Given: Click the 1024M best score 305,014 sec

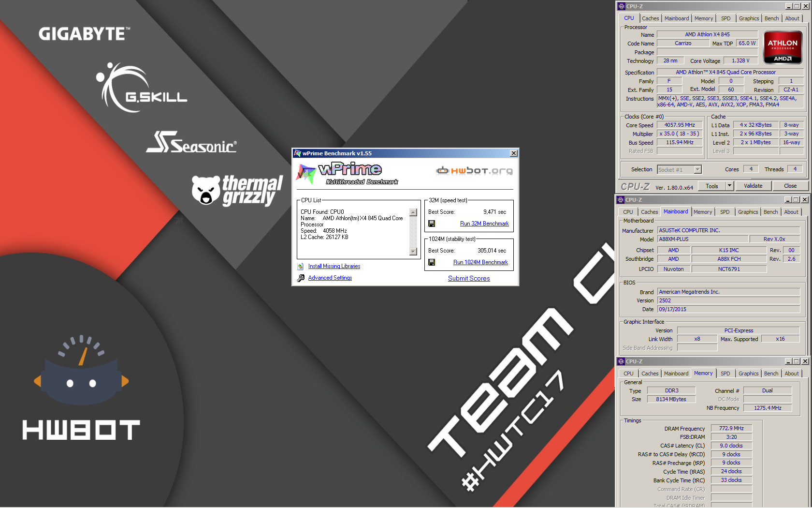Looking at the screenshot, I should (492, 251).
